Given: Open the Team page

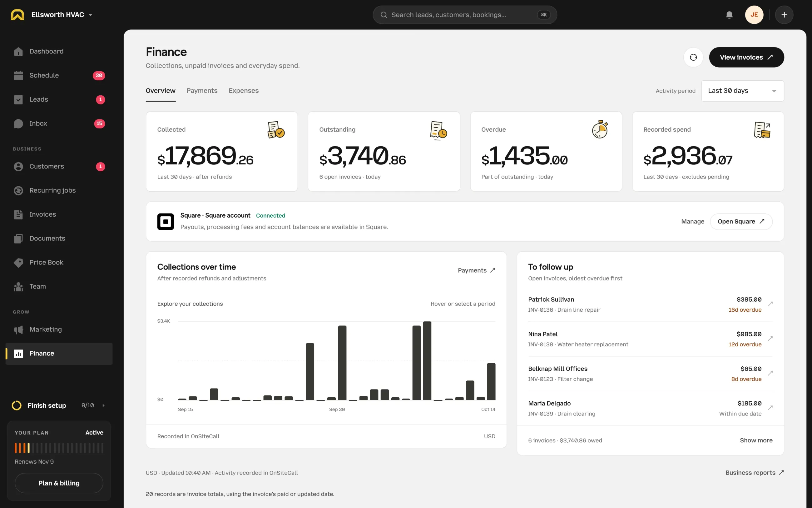Looking at the screenshot, I should pyautogui.click(x=59, y=287).
